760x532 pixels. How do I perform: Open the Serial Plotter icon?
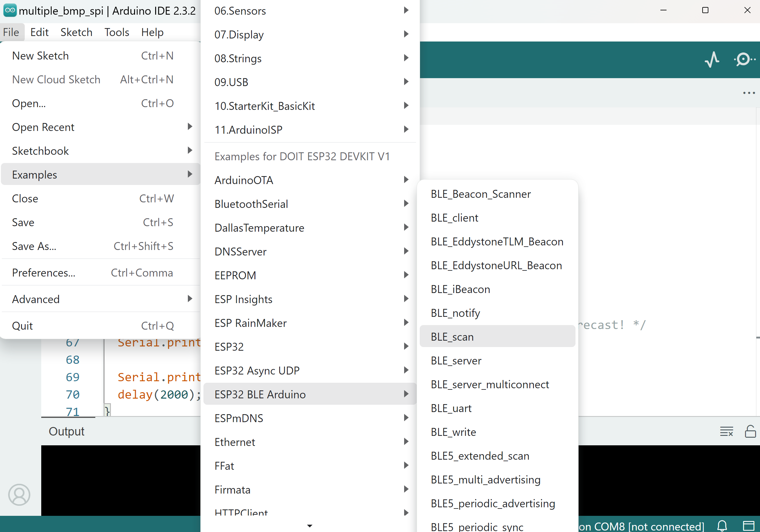pyautogui.click(x=712, y=60)
